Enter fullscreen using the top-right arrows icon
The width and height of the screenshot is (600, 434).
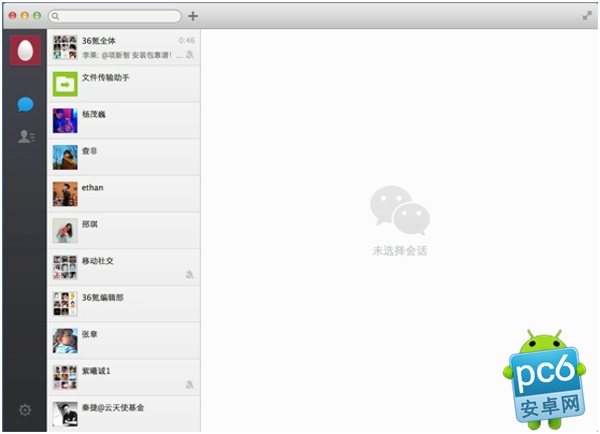click(586, 16)
